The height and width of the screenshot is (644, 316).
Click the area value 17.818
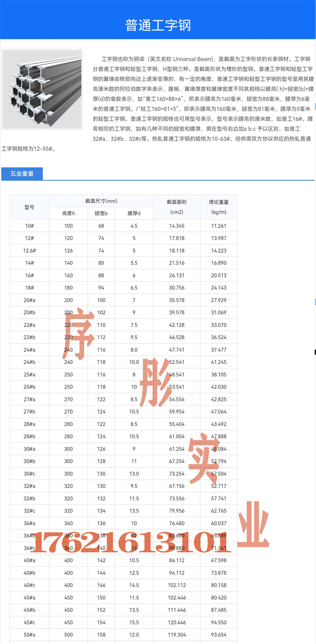177,238
